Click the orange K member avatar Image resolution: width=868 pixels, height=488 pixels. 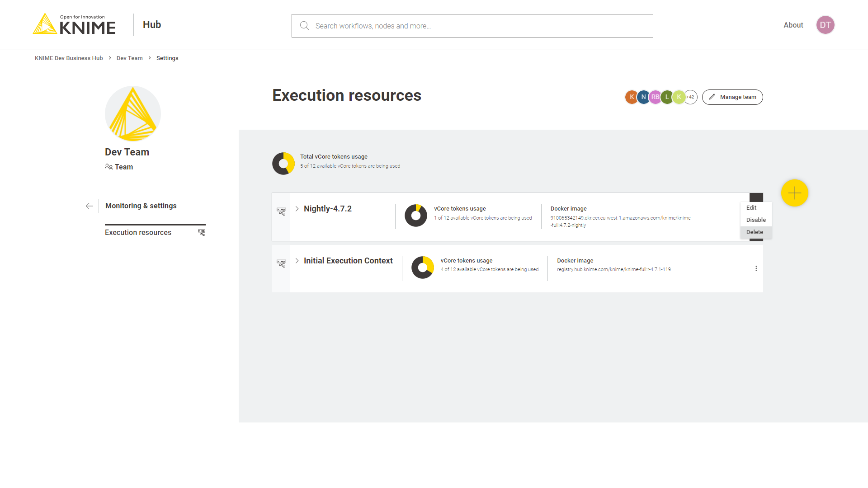(632, 97)
